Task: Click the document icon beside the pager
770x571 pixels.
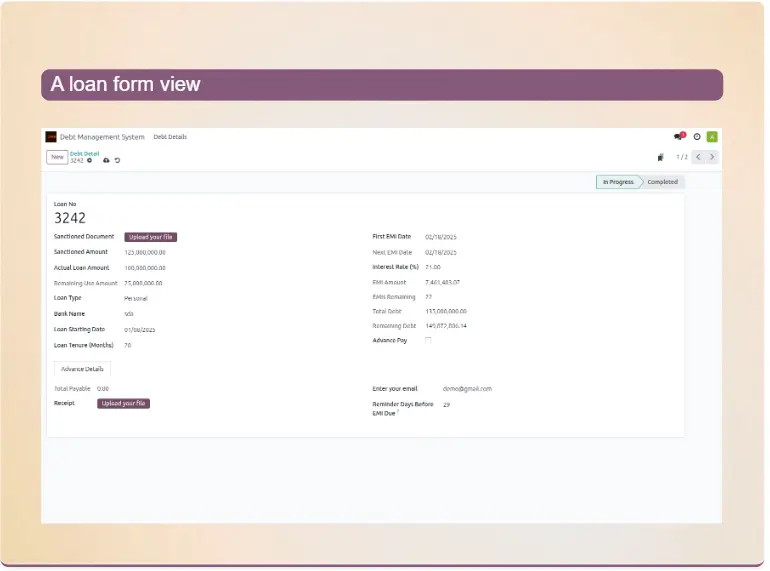Action: (x=661, y=157)
